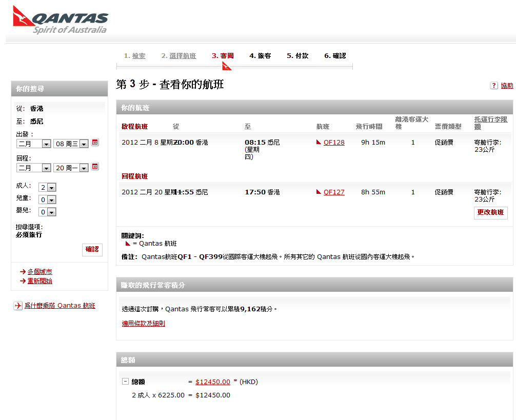Click the help question mark icon

[x=494, y=86]
